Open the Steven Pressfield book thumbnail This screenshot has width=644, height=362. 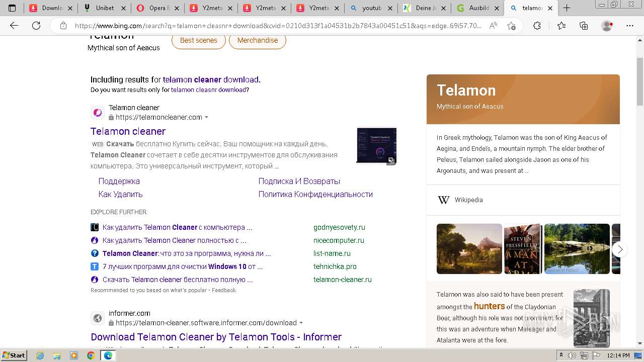pyautogui.click(x=523, y=249)
